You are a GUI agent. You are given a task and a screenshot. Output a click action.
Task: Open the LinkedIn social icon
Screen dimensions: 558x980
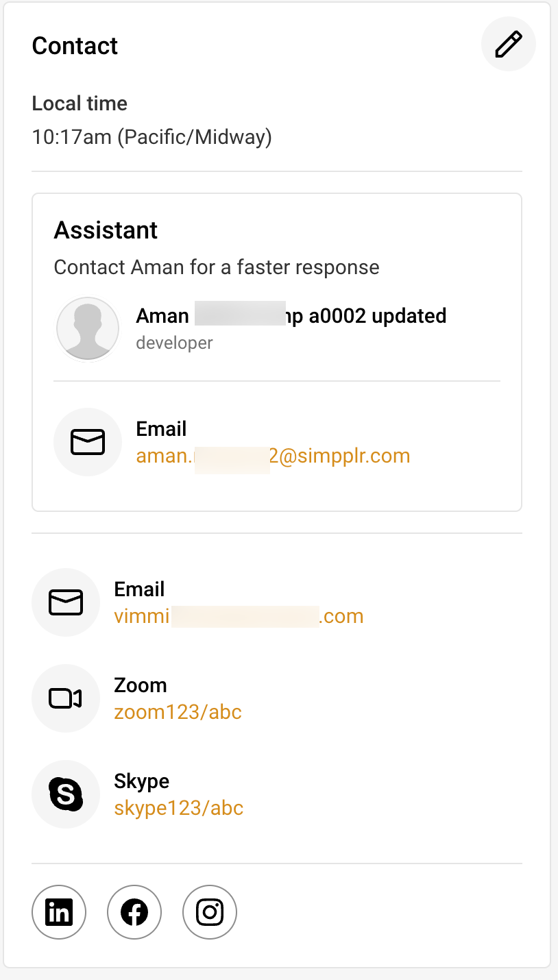(x=58, y=911)
